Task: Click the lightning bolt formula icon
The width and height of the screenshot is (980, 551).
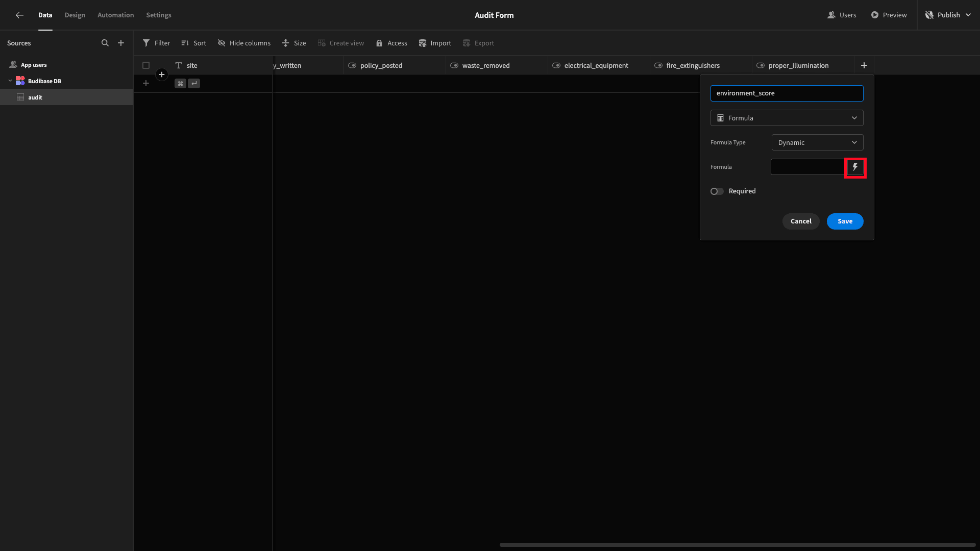Action: [x=855, y=167]
